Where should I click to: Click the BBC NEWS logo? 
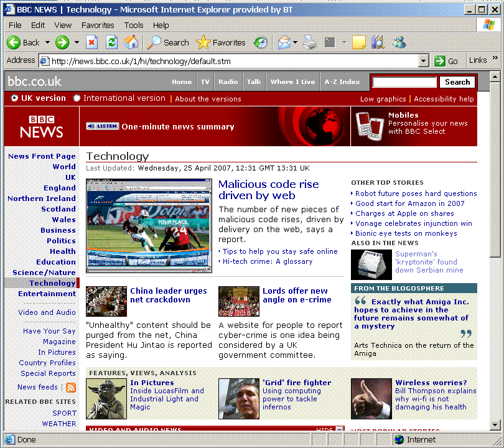point(42,126)
